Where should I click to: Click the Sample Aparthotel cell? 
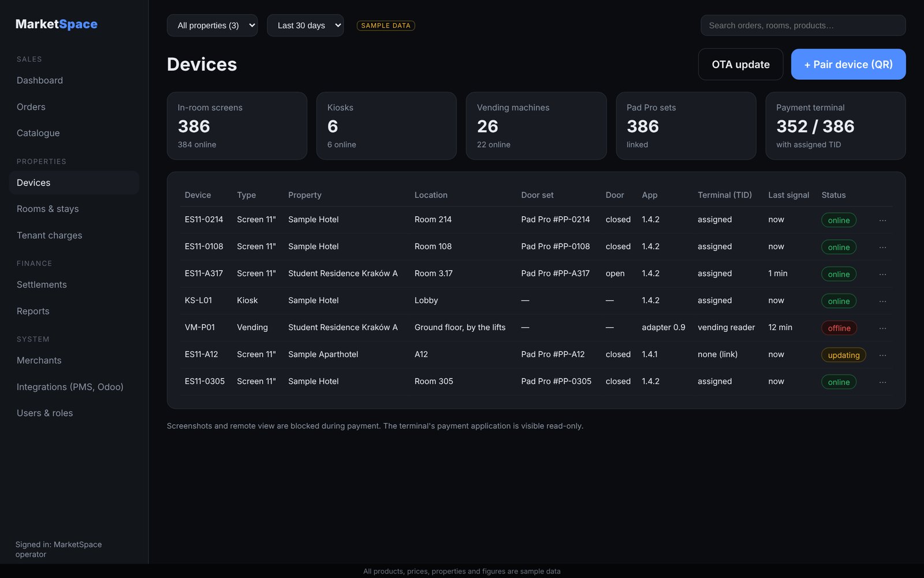[x=323, y=354]
